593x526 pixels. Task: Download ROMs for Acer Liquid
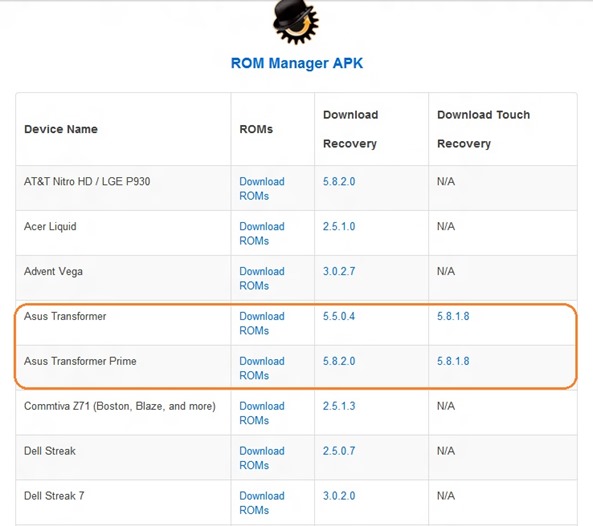(262, 234)
